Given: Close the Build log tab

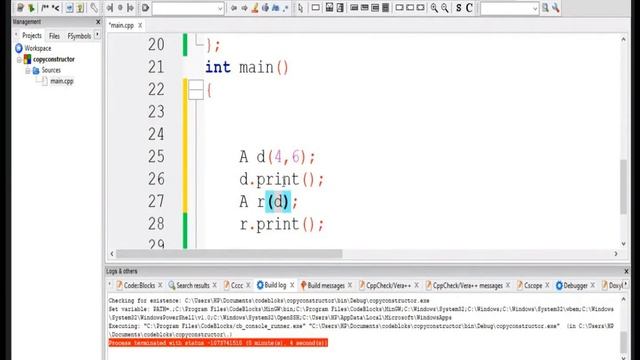Looking at the screenshot, I should coord(292,285).
